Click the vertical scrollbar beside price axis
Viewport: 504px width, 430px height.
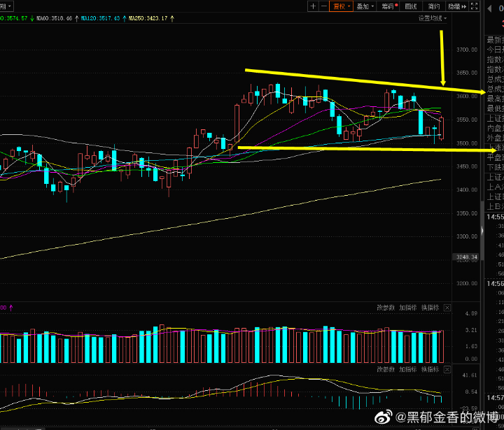(x=482, y=231)
